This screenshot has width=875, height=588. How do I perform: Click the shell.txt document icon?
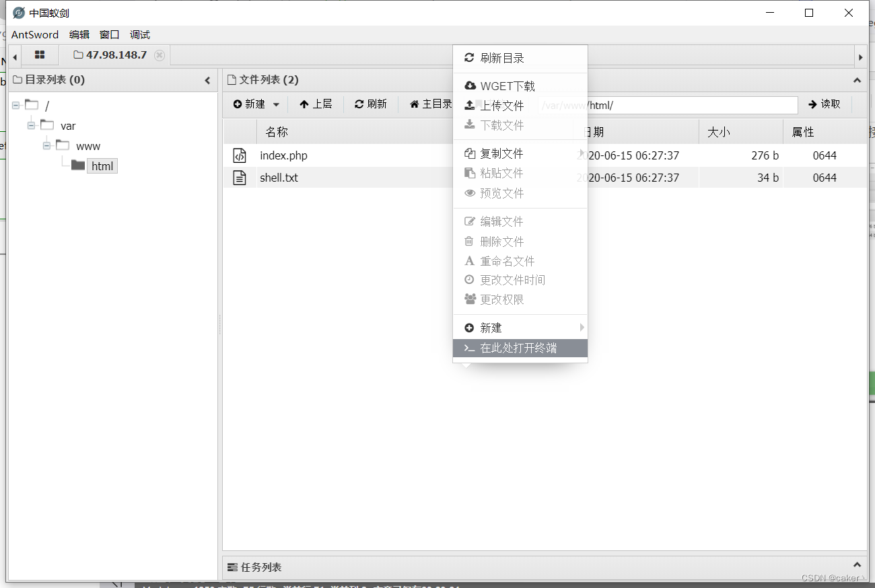[240, 178]
